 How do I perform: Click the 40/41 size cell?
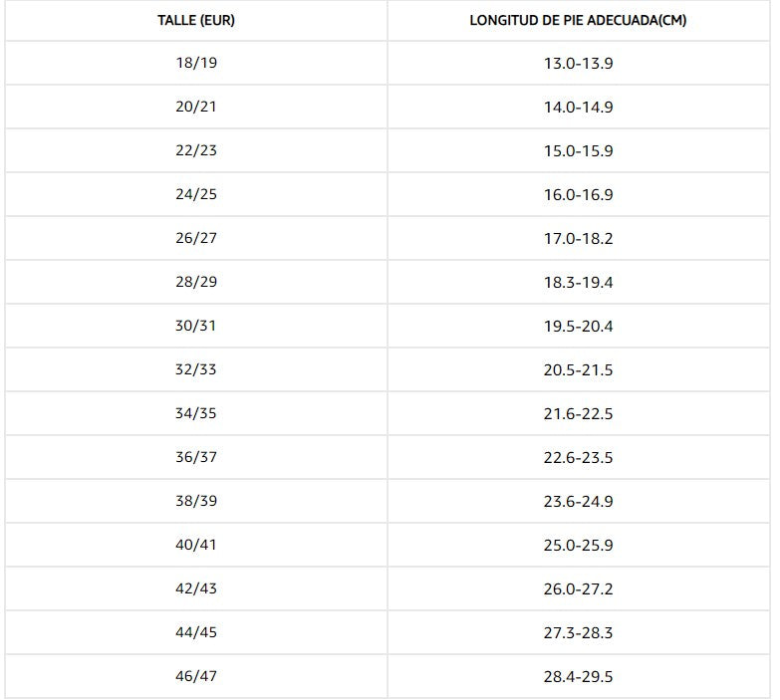[196, 545]
